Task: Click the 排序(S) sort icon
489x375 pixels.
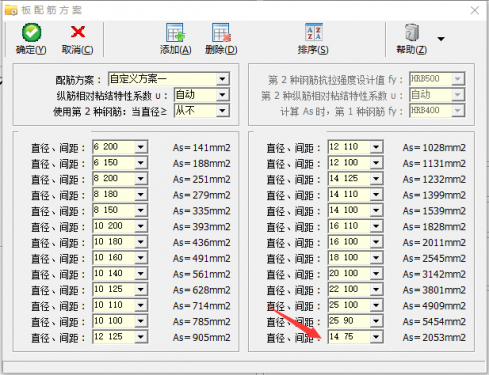Action: pos(314,32)
